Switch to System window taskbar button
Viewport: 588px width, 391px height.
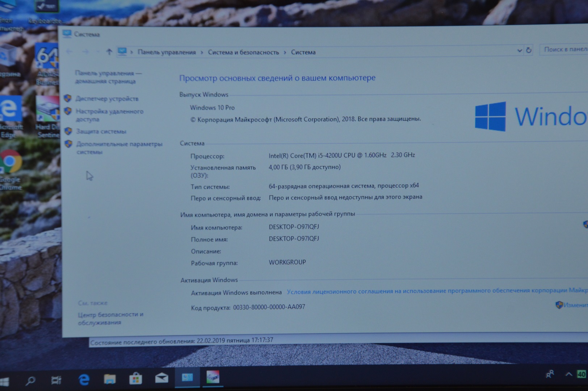coord(187,378)
